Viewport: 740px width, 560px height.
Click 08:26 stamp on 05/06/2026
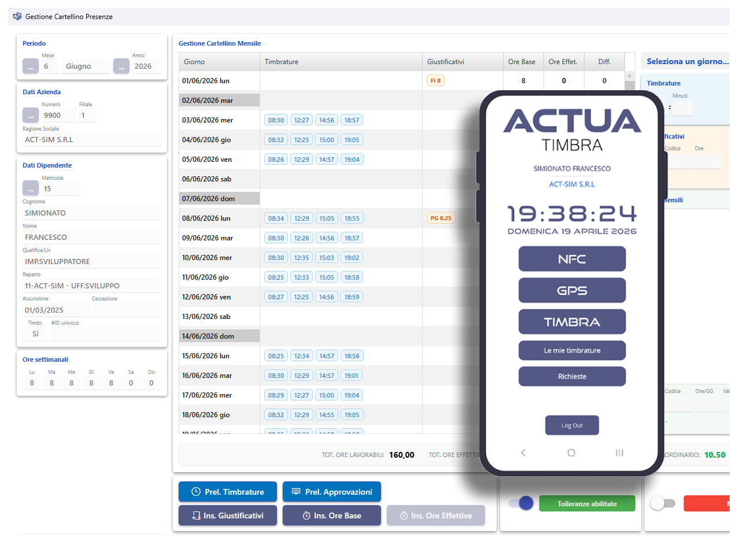pos(276,160)
